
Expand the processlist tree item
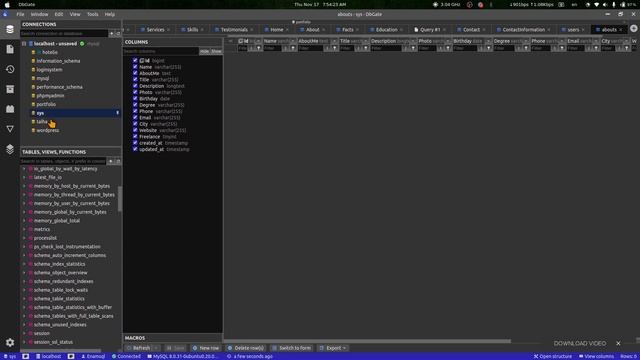(x=24, y=238)
